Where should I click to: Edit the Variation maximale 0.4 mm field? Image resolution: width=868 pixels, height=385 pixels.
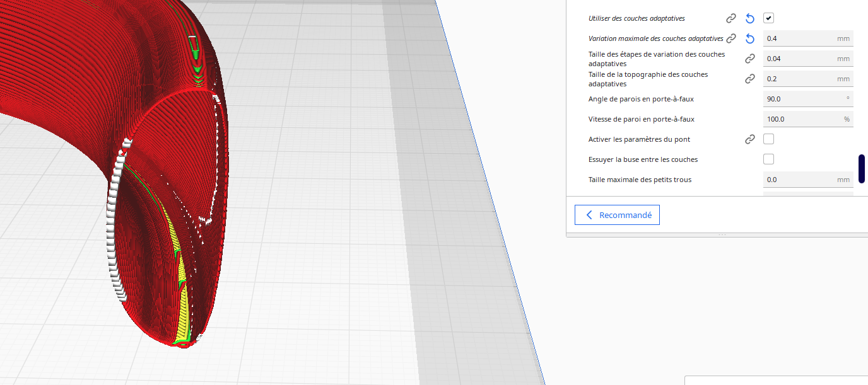point(808,38)
